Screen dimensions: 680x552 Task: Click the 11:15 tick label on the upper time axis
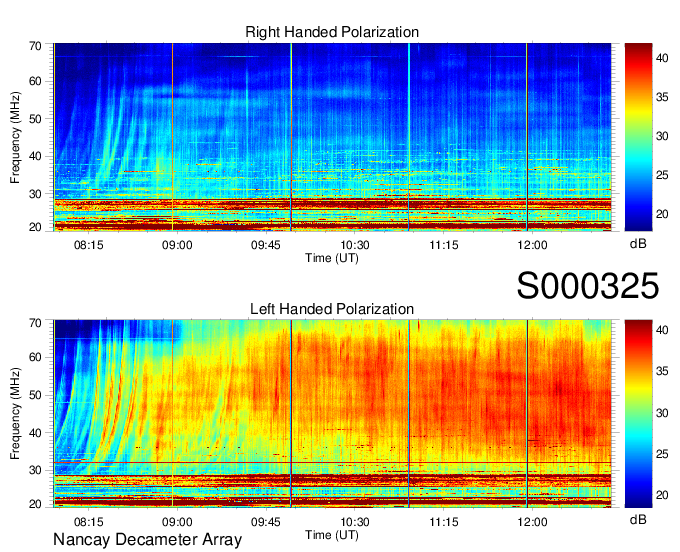[x=444, y=245]
